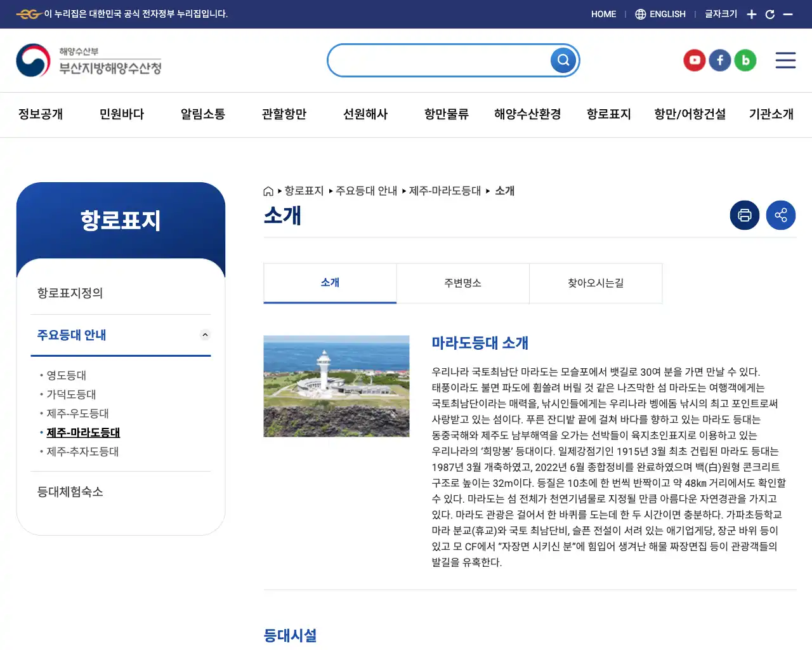Open 제주-마라도등대 in the sidebar
Screen dimensions: 812x650
click(x=83, y=432)
